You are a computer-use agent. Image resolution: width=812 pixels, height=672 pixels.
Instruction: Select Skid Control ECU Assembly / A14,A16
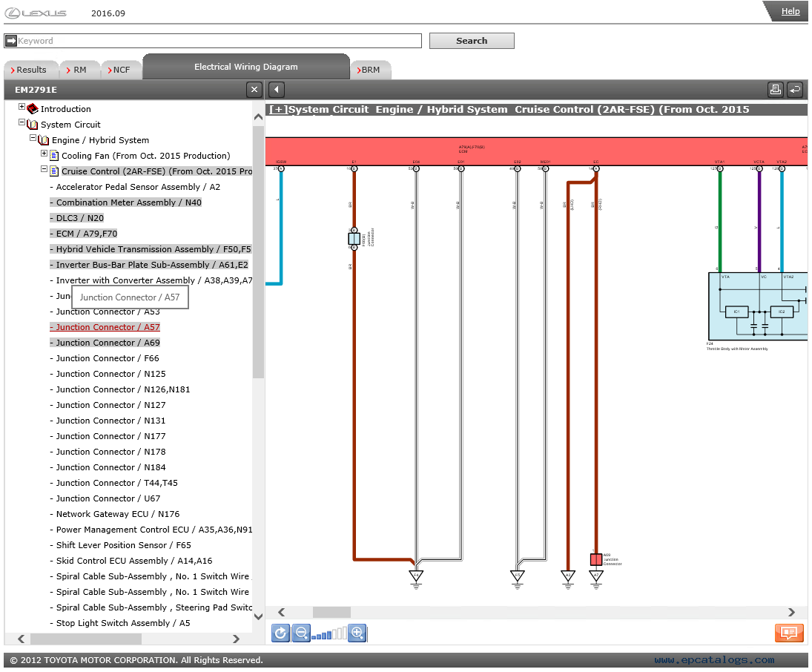(134, 561)
